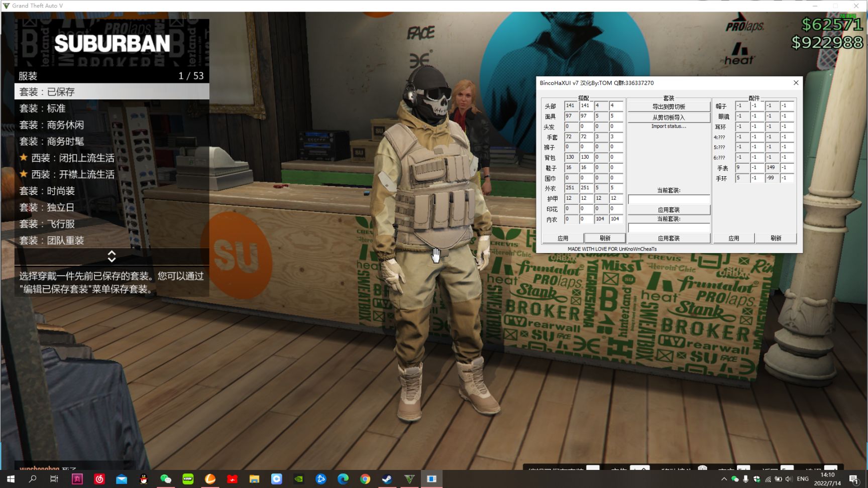Select menu item 套装：时尚装

(x=112, y=191)
